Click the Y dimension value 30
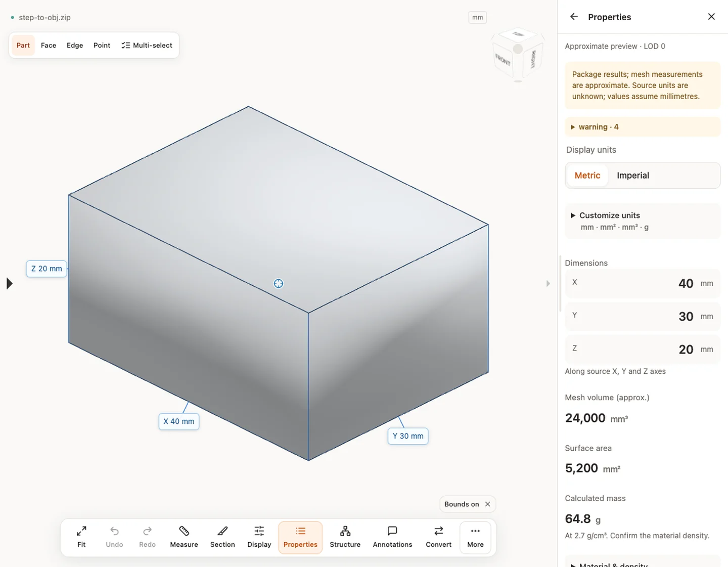 click(x=686, y=317)
